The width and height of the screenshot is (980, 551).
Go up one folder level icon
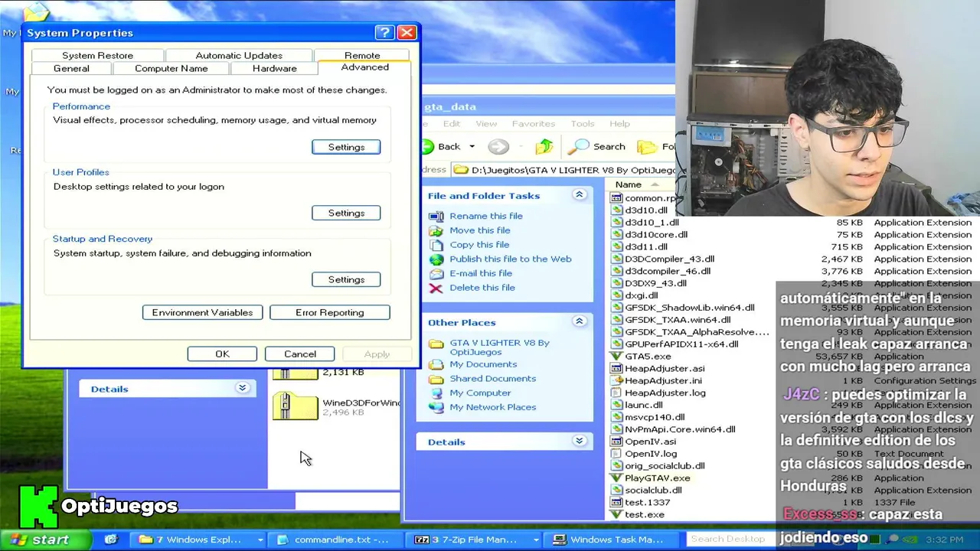coord(544,146)
